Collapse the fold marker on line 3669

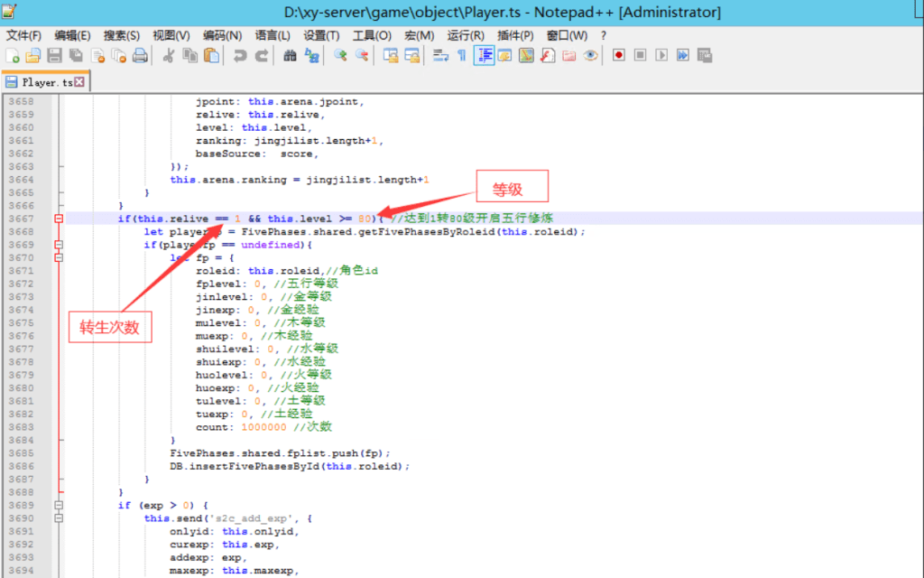(x=59, y=245)
